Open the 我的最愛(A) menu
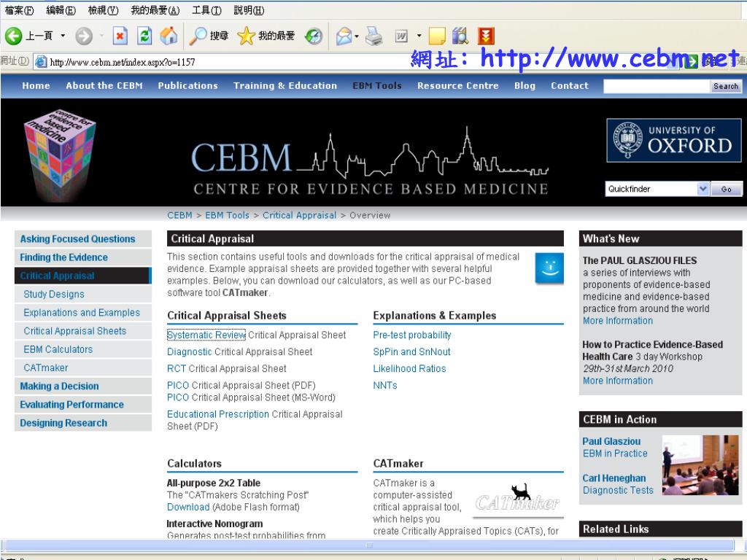Image resolution: width=747 pixels, height=560 pixels. click(x=155, y=10)
